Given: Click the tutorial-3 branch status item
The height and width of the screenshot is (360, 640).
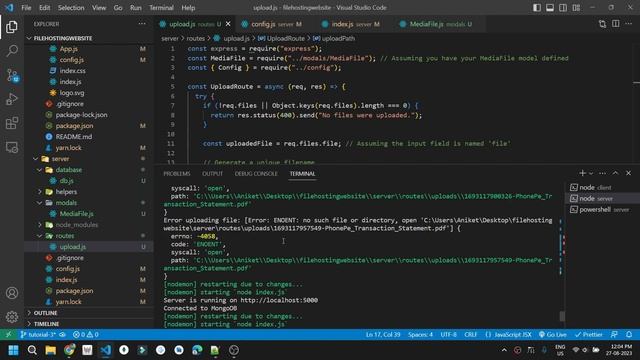Looking at the screenshot, I should 38,335.
